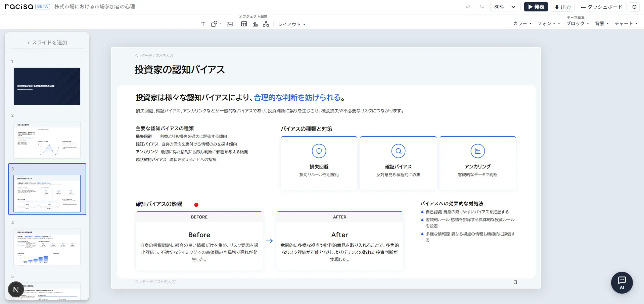Image resolution: width=644 pixels, height=304 pixels.
Task: Insert a chart using the bar chart icon
Action: (x=255, y=24)
